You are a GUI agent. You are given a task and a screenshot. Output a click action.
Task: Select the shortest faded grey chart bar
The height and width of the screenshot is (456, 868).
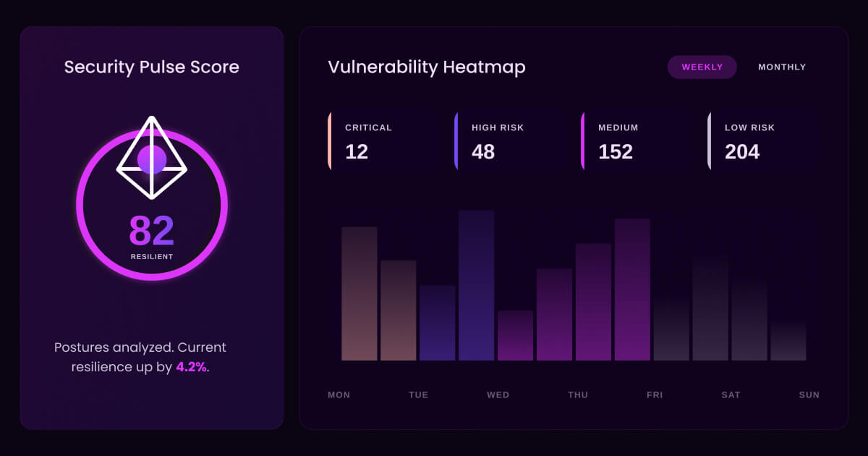point(788,339)
